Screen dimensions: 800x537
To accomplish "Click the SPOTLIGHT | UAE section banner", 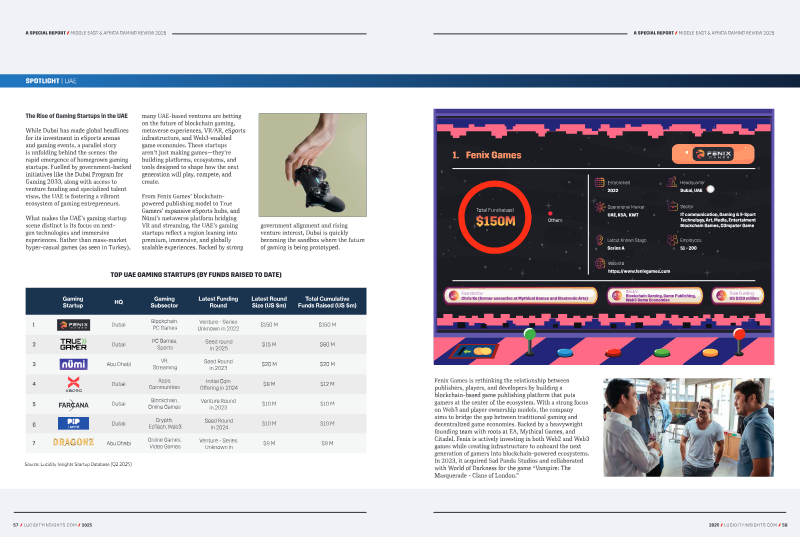I will click(400, 81).
